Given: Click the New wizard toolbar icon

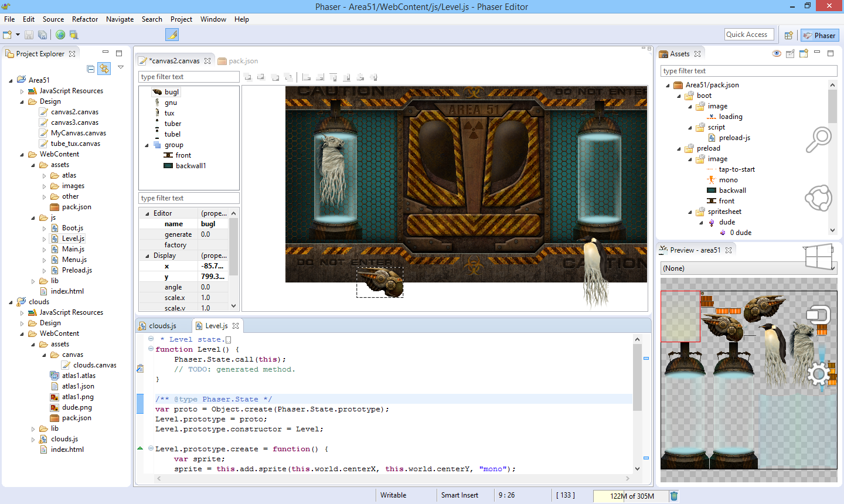Looking at the screenshot, I should [8, 35].
